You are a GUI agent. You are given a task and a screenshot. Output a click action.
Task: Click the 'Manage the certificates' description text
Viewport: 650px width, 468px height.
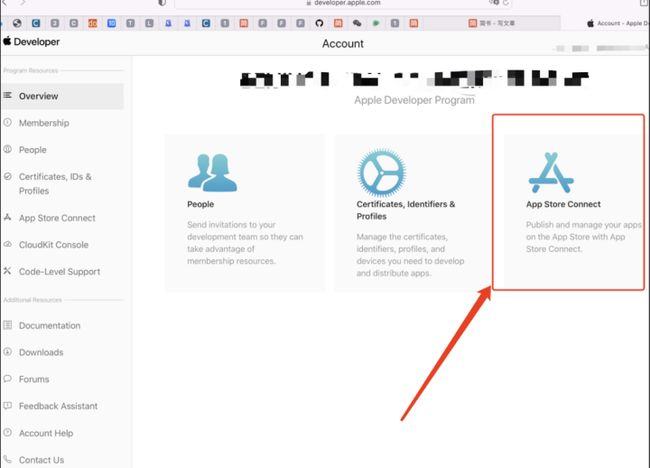[410, 255]
